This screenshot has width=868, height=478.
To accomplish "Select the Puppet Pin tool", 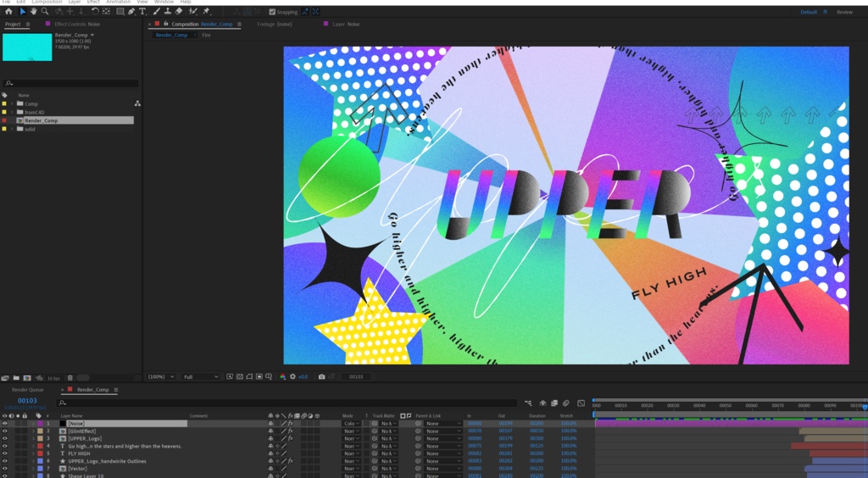I will pyautogui.click(x=206, y=11).
